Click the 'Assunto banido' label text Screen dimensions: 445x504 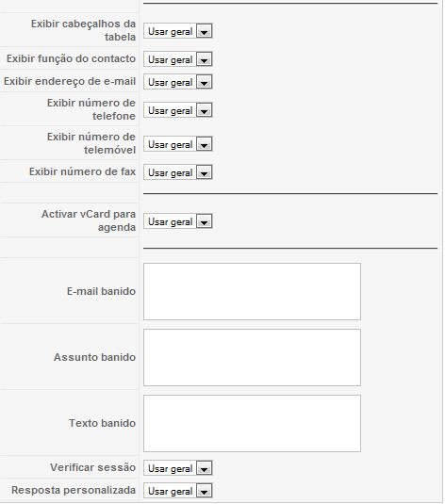(94, 357)
